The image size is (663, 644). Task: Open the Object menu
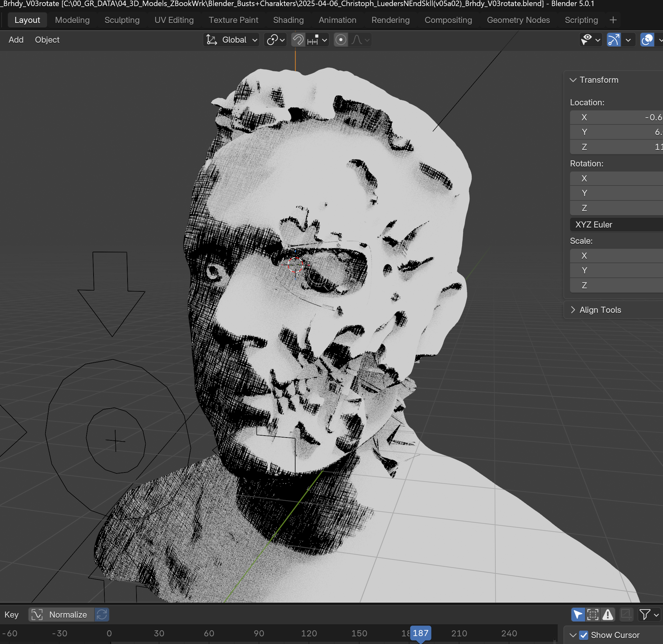47,40
